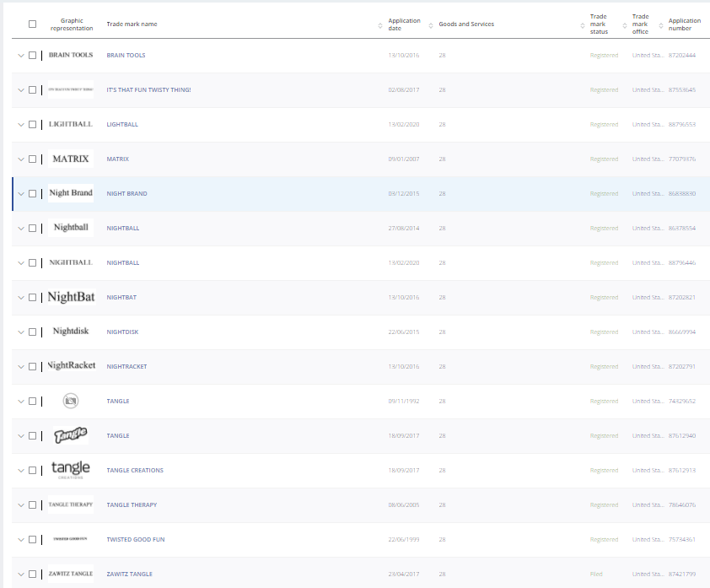Expand the MATRIX row chevron
This screenshot has width=710, height=588.
click(21, 159)
